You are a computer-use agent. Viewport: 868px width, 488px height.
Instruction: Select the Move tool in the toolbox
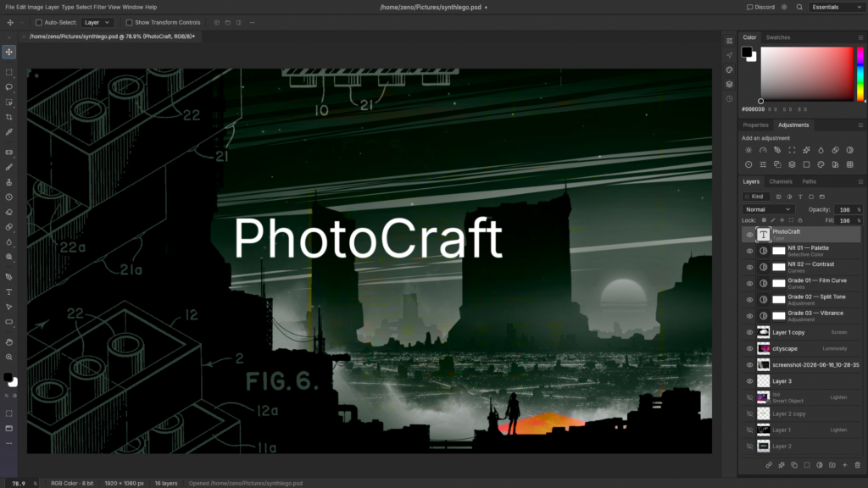(8, 52)
